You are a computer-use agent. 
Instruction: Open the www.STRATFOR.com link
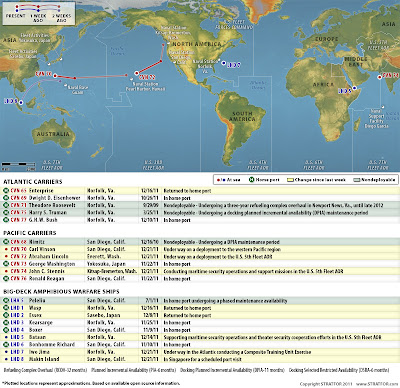(x=377, y=384)
